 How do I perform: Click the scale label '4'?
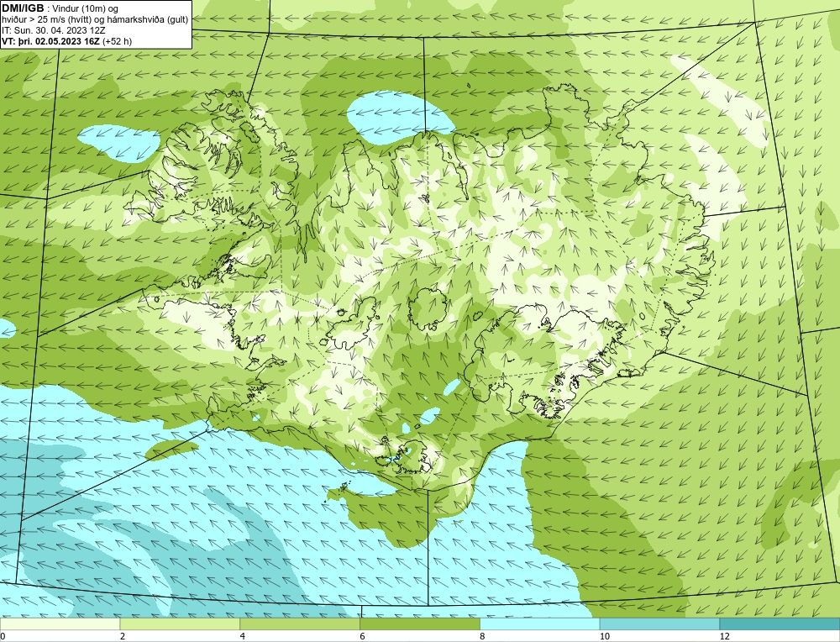tap(243, 636)
